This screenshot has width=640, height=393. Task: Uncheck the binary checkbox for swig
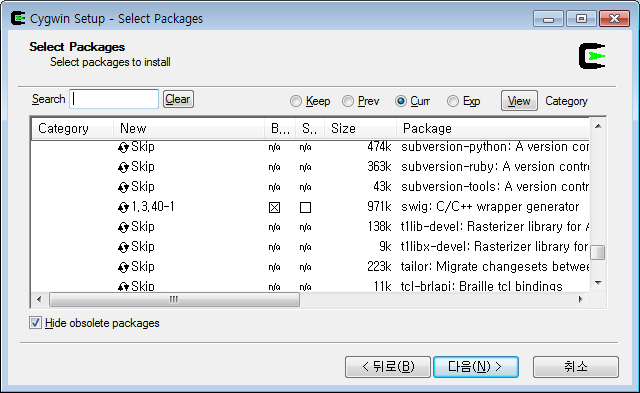click(275, 208)
